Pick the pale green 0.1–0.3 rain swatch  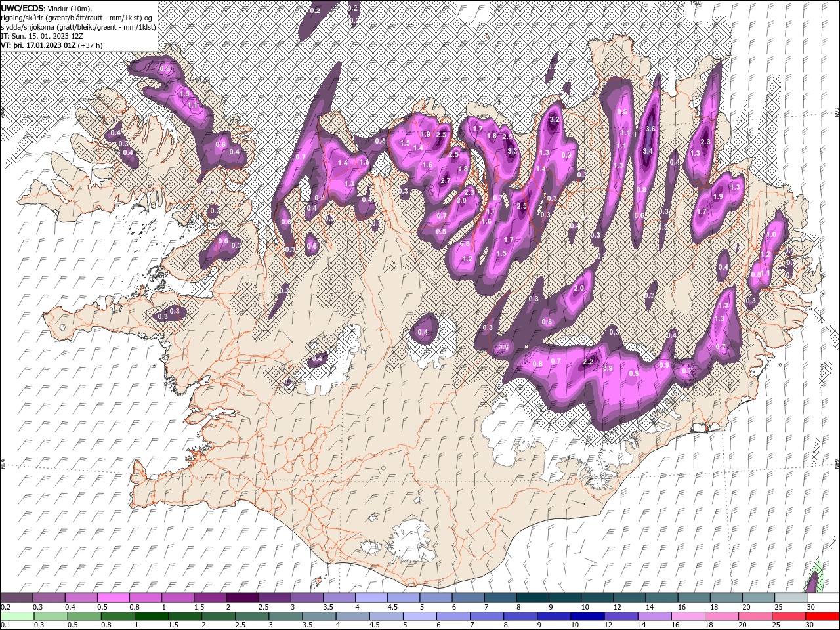(17, 616)
